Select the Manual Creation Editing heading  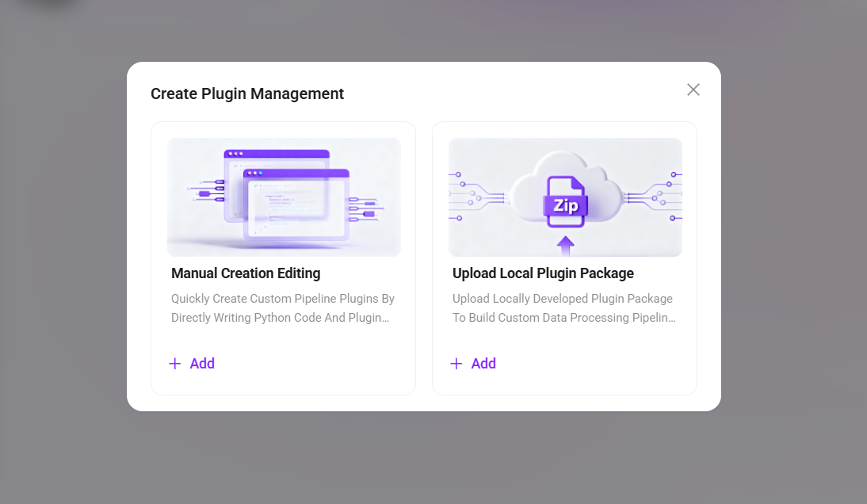click(246, 273)
